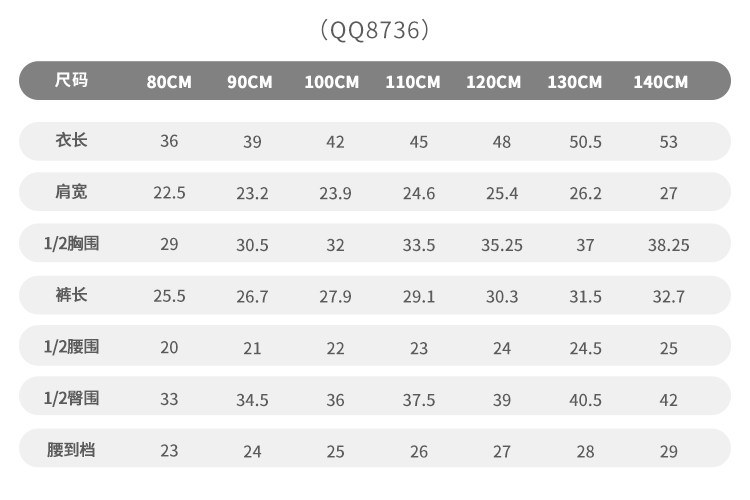Screen dimensions: 750x500
Task: Select the 140CM size column header
Action: coord(660,82)
